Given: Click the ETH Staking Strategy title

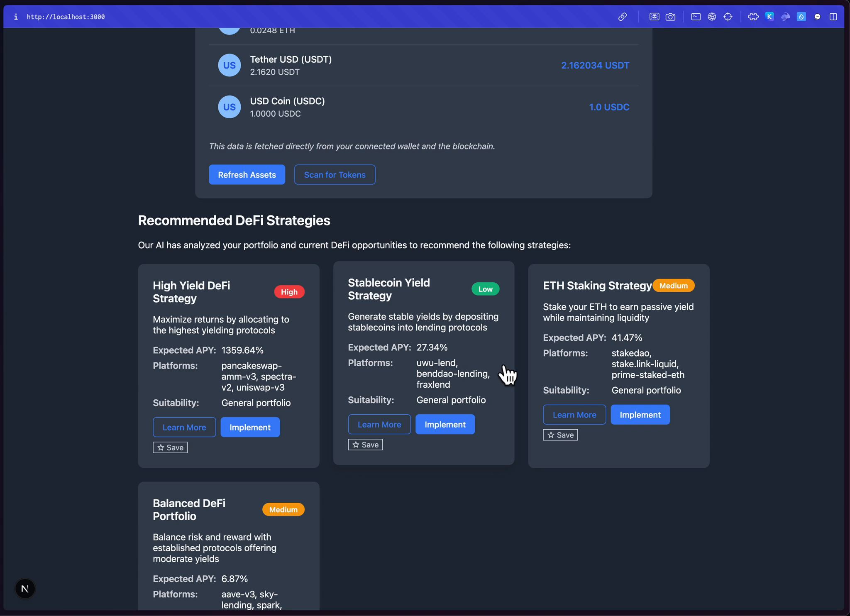Looking at the screenshot, I should point(597,285).
